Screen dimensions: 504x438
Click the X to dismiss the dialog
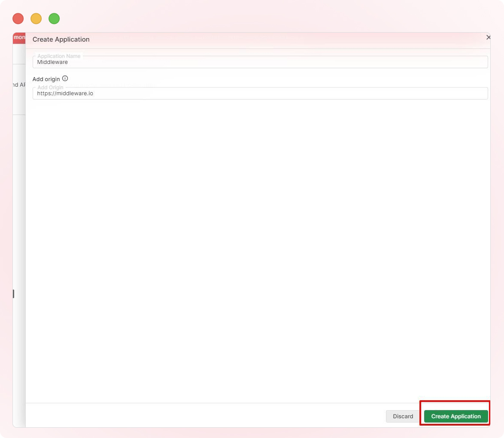point(488,37)
